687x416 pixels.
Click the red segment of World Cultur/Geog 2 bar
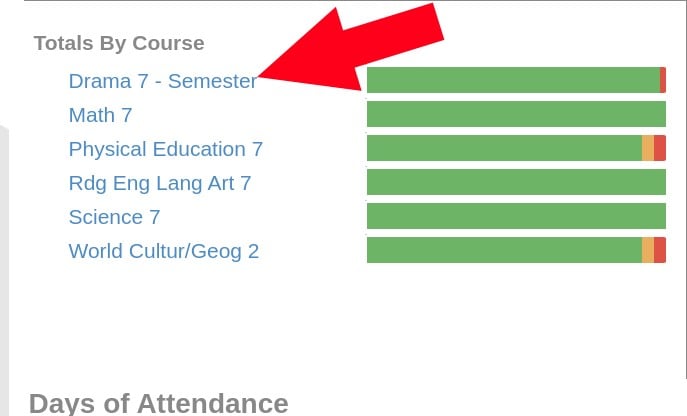point(660,250)
